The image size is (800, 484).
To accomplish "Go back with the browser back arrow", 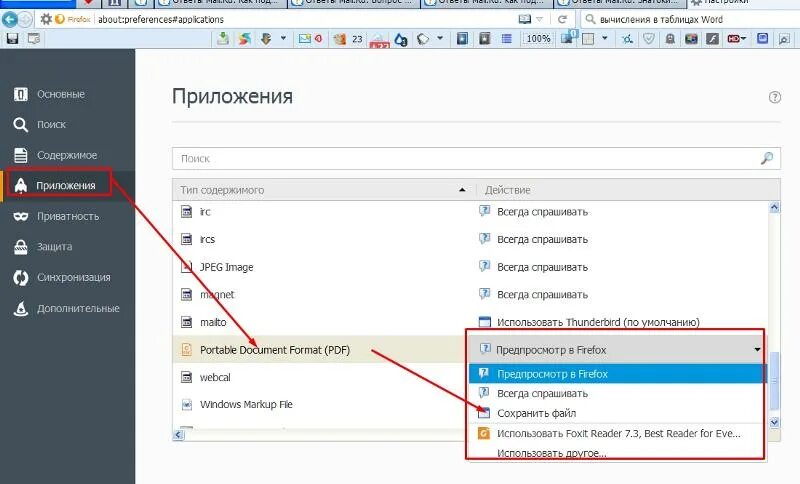I will [10, 19].
